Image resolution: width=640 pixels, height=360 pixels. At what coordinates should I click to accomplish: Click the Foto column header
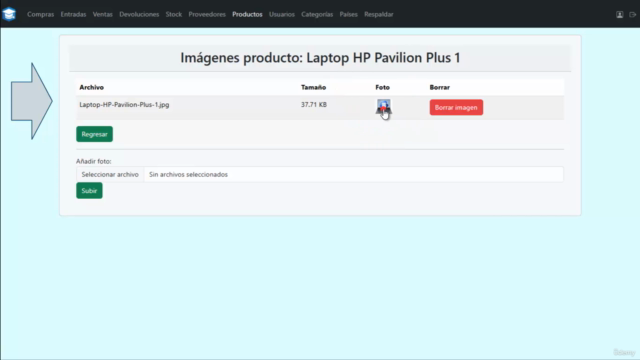click(x=382, y=87)
